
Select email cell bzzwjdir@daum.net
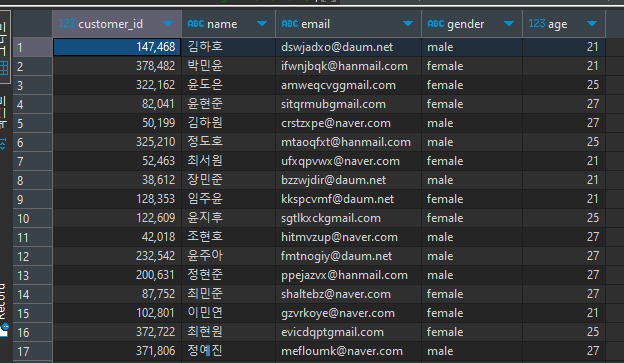pos(349,180)
